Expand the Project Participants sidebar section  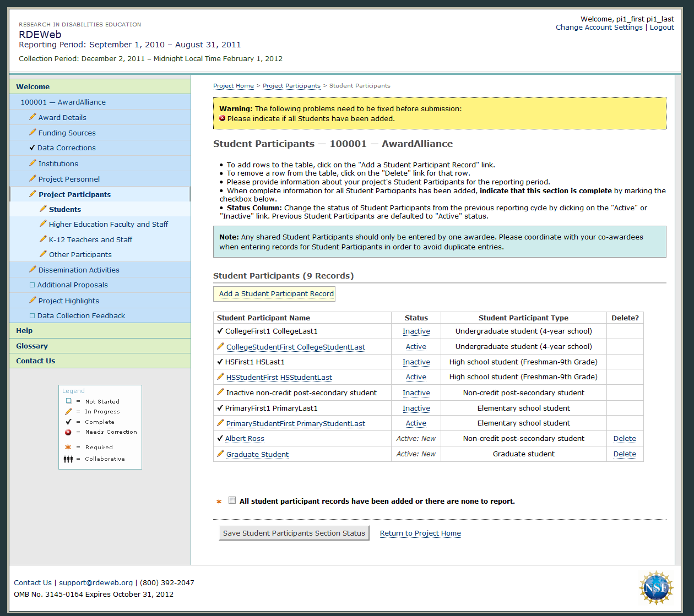click(x=74, y=194)
